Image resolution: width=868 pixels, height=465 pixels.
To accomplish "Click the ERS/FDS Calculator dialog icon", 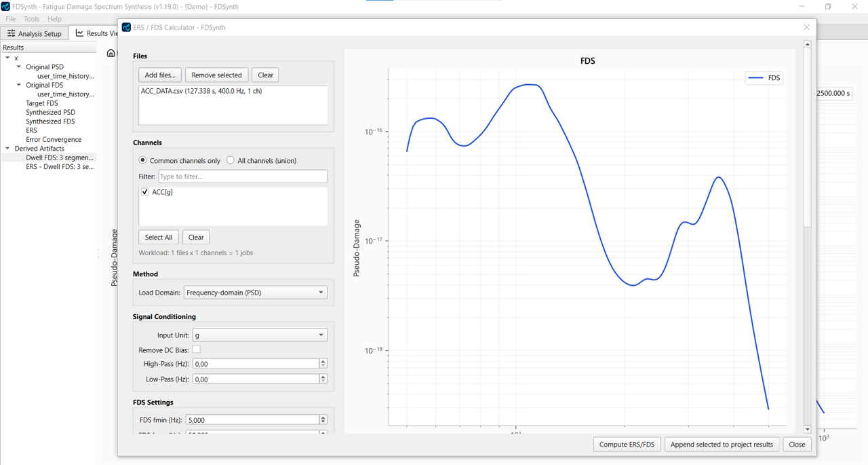I will point(125,27).
